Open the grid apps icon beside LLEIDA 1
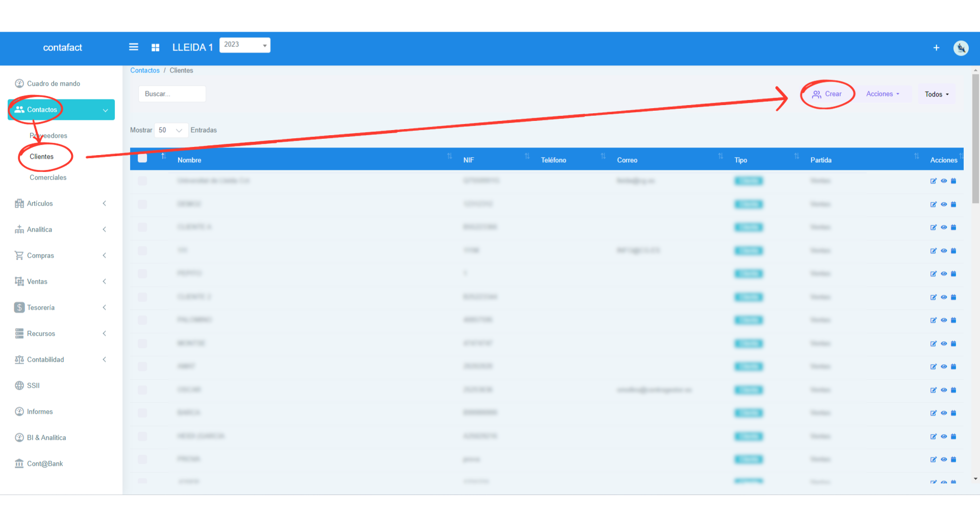Image resolution: width=980 pixels, height=527 pixels. click(156, 47)
